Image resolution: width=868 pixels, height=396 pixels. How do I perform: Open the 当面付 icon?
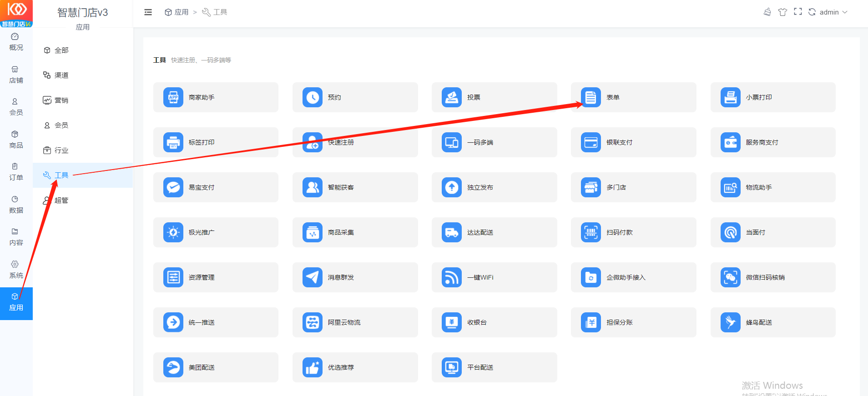[x=731, y=232]
